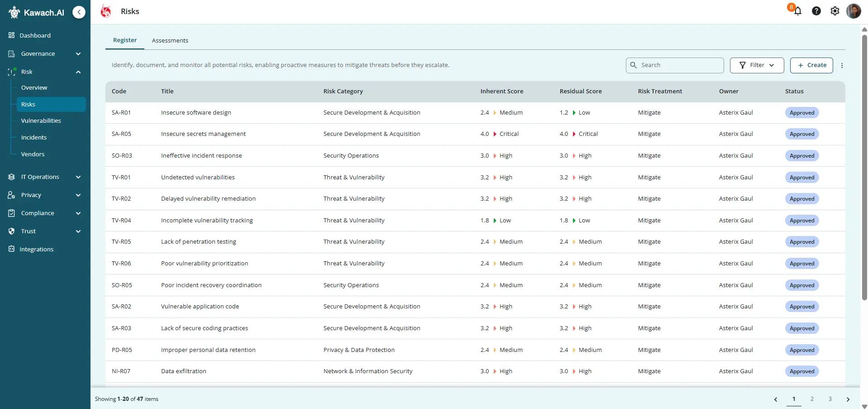Expand the IT Operations chevron

(78, 177)
